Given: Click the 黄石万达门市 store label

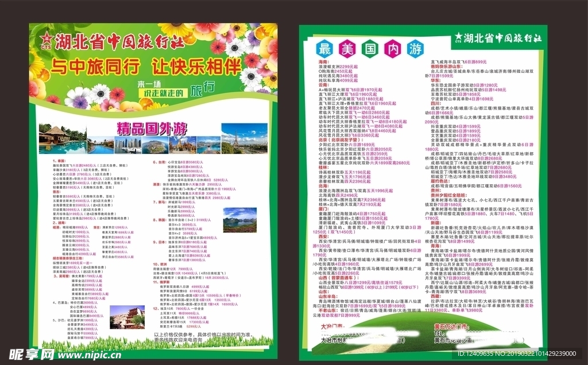Looking at the screenshot, I should click(451, 327).
